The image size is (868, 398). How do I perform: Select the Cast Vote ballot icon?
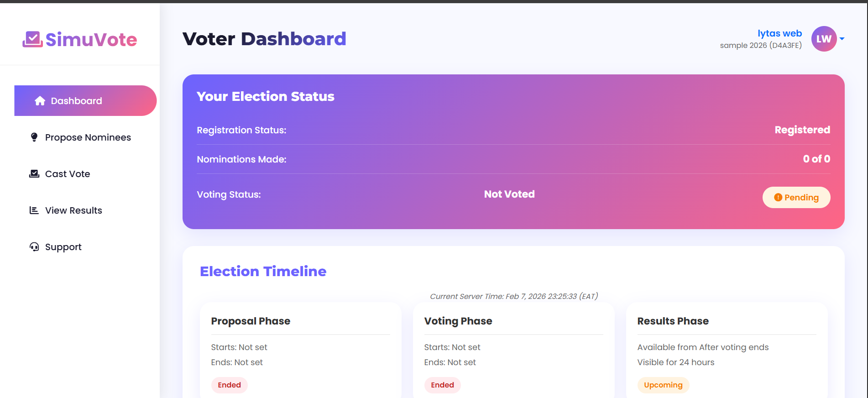(x=34, y=173)
